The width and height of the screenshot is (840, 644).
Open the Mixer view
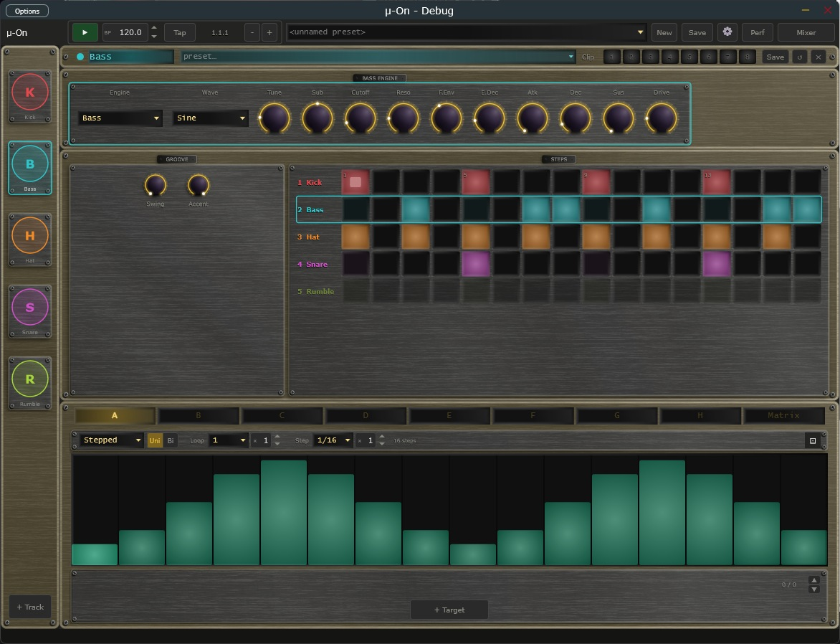click(x=806, y=32)
